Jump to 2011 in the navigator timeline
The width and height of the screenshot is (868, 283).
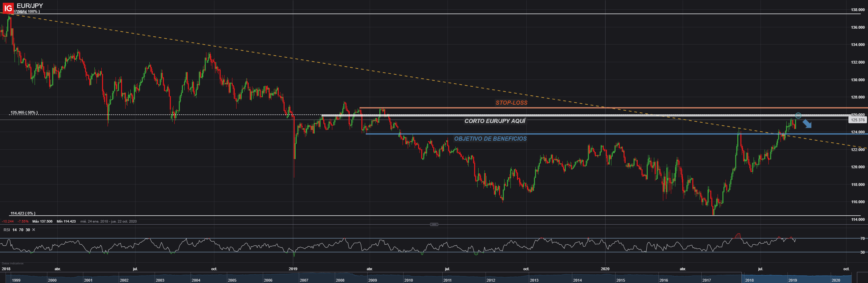(x=447, y=280)
